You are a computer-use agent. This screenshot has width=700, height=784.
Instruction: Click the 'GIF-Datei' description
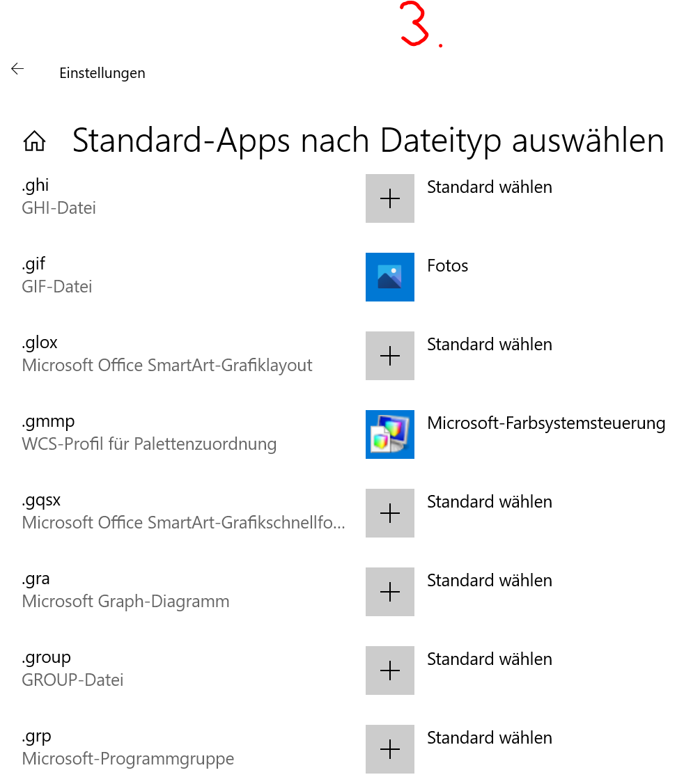click(x=57, y=286)
